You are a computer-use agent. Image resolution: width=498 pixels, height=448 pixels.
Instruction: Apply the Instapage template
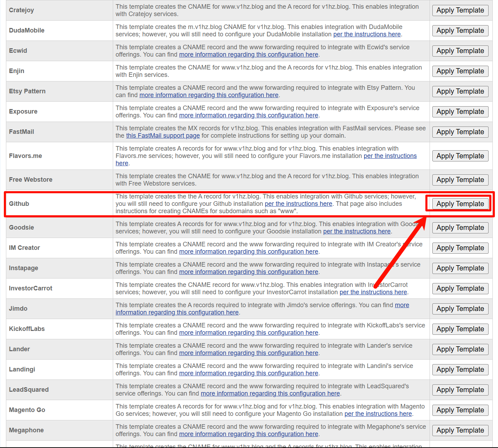tap(460, 268)
